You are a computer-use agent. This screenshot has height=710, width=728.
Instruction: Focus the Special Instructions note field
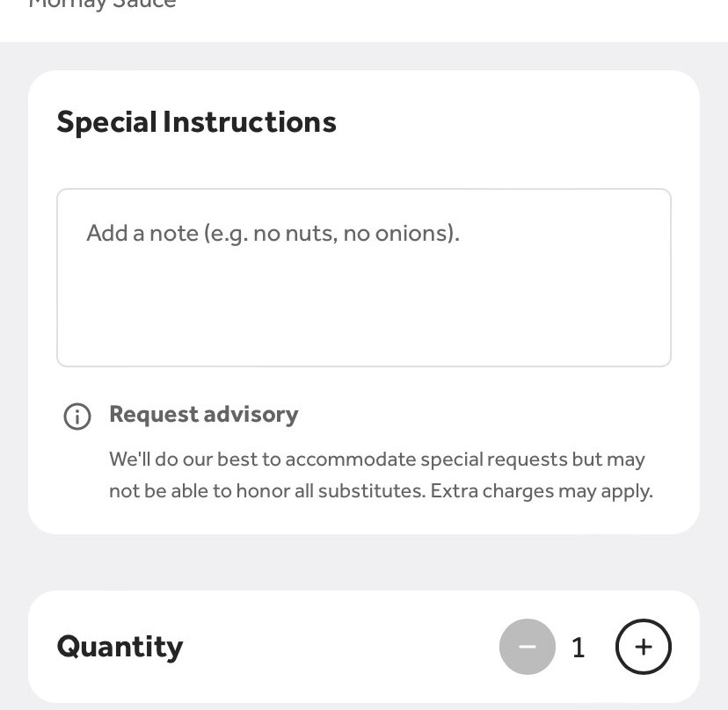(x=364, y=277)
